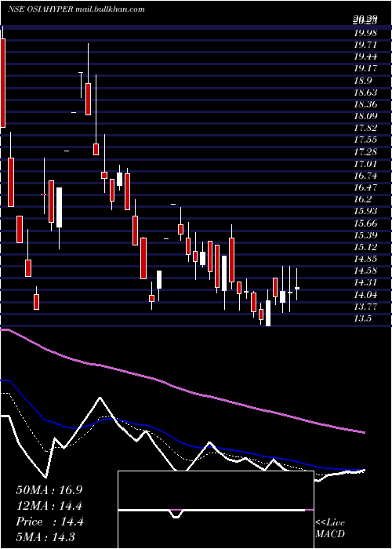This screenshot has width=392, height=549.
Task: Click the 14.85 price axis label
Action: pyautogui.click(x=365, y=259)
